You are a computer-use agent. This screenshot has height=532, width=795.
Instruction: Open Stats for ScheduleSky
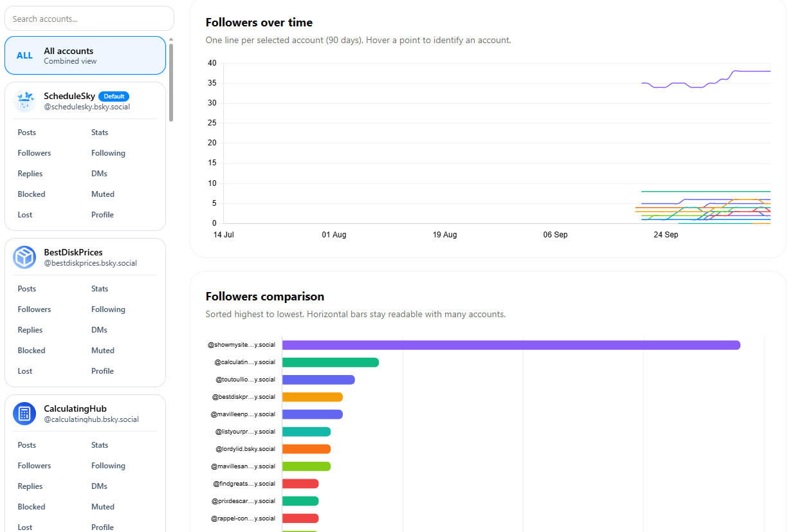(x=100, y=133)
